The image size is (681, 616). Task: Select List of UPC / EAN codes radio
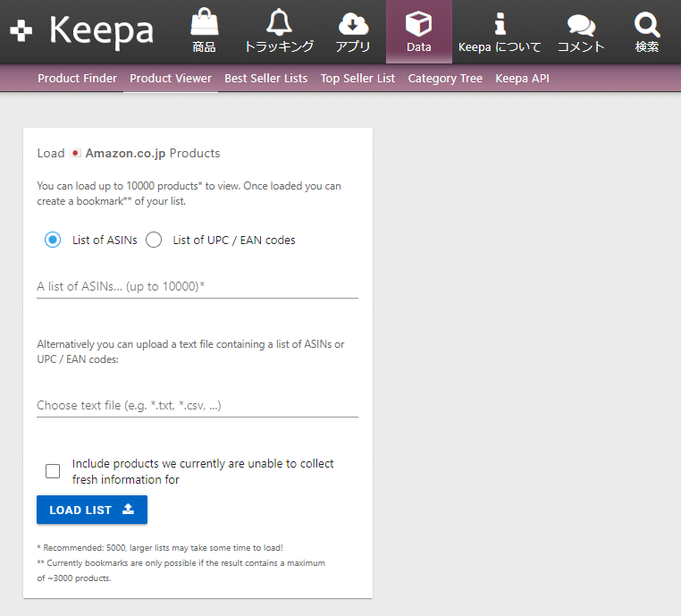pos(154,240)
